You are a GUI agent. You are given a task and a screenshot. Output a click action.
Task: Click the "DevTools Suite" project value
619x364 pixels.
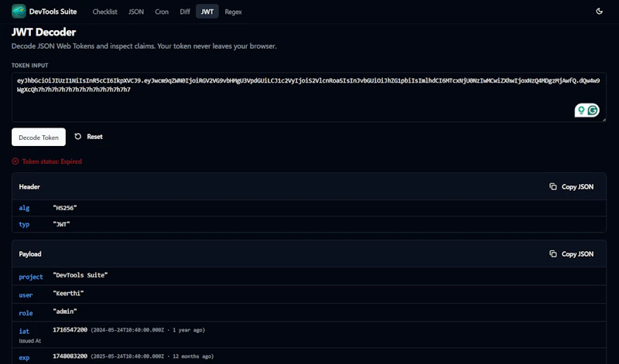[80, 275]
